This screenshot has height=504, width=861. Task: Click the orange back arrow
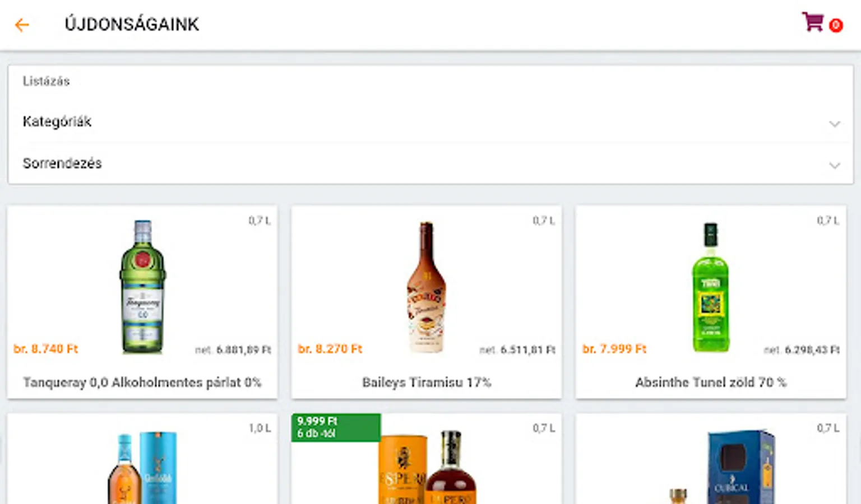[x=22, y=25]
